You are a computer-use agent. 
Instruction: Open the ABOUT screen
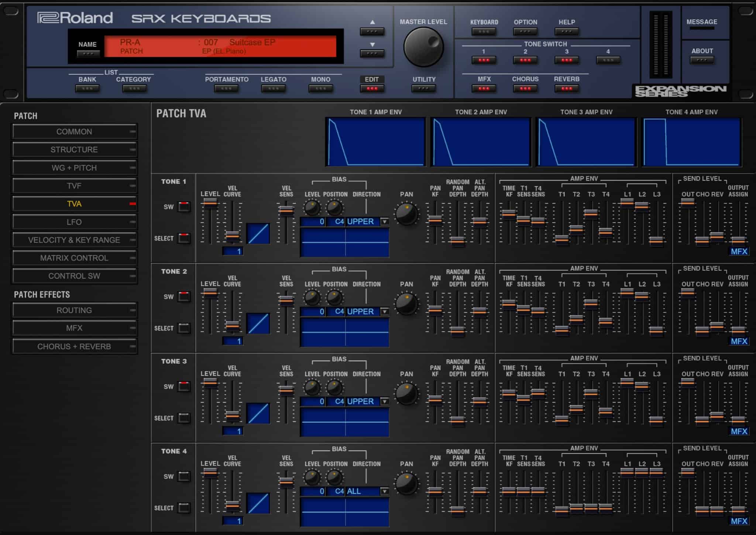(x=702, y=60)
